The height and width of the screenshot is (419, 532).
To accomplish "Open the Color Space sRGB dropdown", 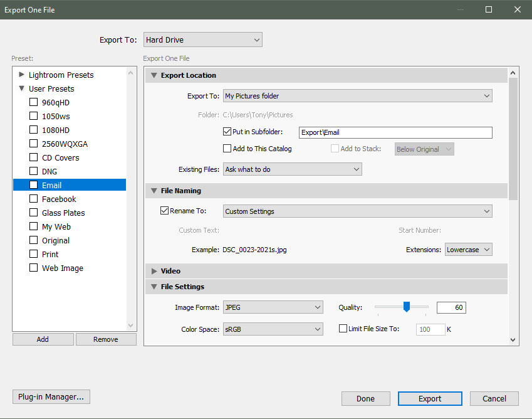I will [273, 329].
